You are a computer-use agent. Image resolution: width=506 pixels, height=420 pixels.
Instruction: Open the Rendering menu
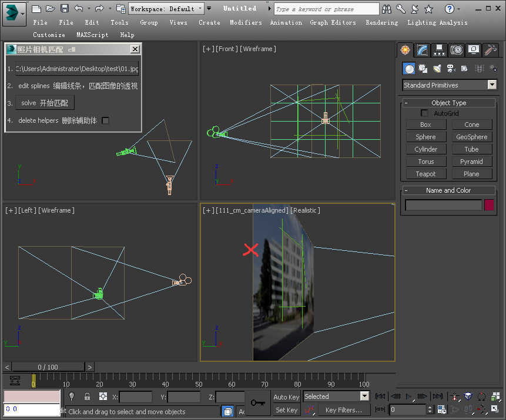point(381,22)
